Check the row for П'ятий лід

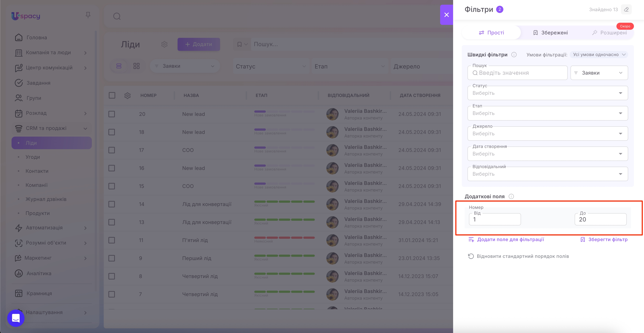click(112, 240)
